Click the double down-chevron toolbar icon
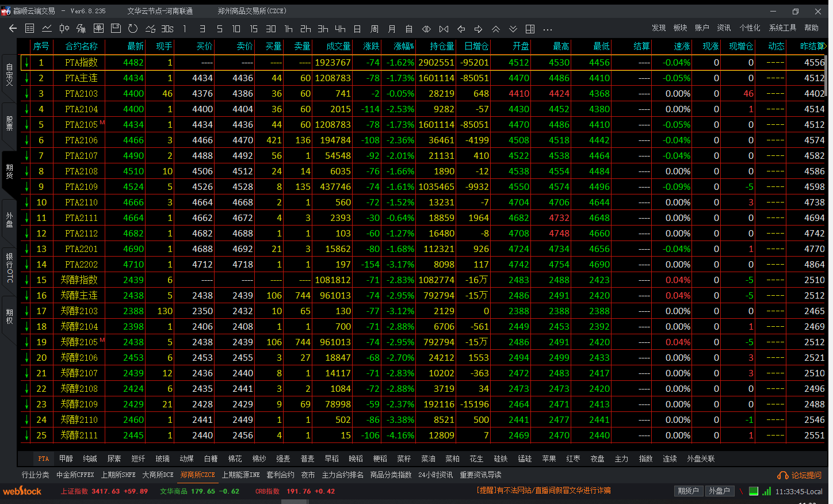833x504 pixels. [x=513, y=28]
